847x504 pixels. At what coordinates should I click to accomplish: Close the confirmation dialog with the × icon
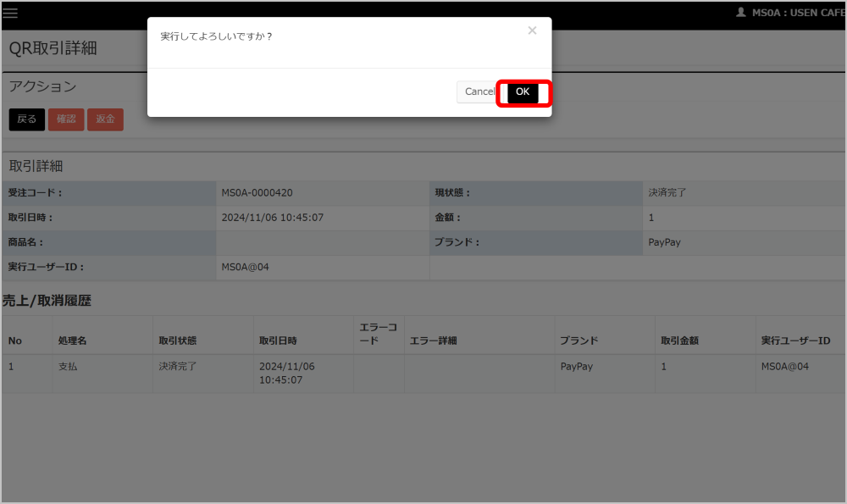(532, 31)
